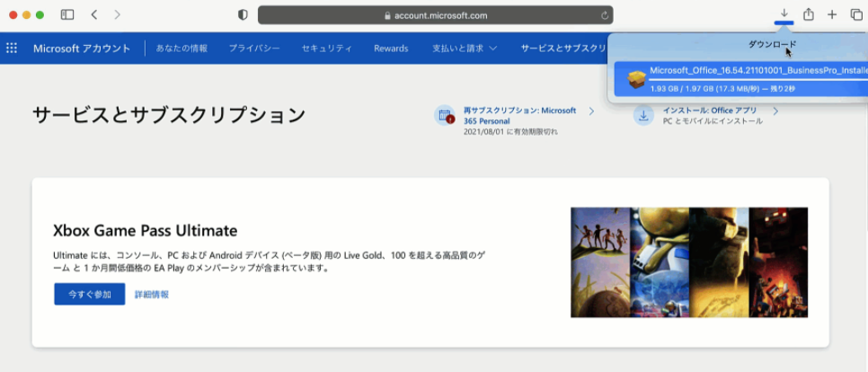
Task: Open the プライバシー tab
Action: (x=254, y=49)
